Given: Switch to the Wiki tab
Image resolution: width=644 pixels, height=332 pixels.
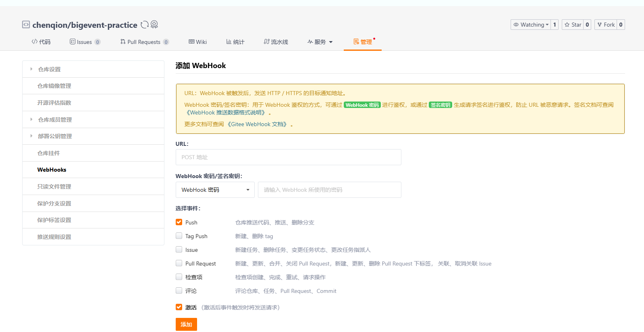Looking at the screenshot, I should pos(198,42).
